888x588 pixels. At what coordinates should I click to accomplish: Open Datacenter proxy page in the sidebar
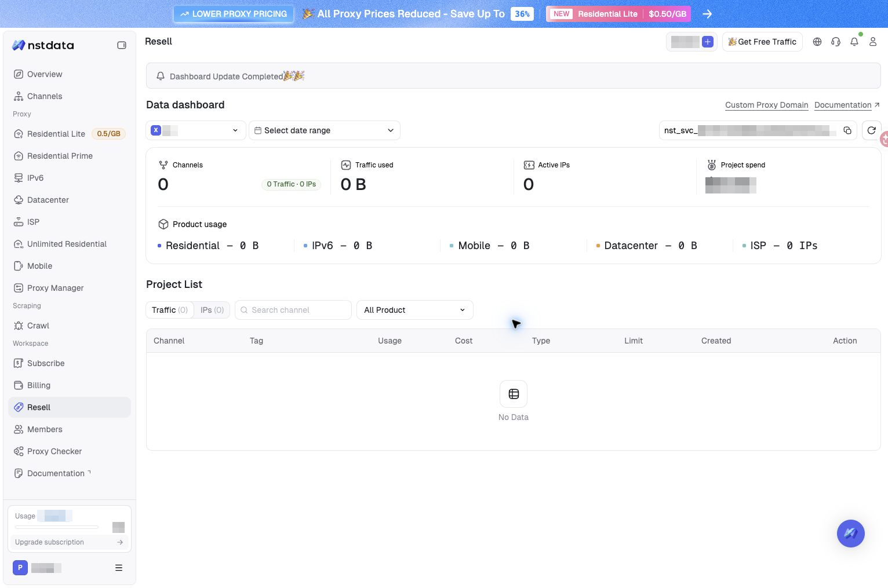click(x=70, y=200)
